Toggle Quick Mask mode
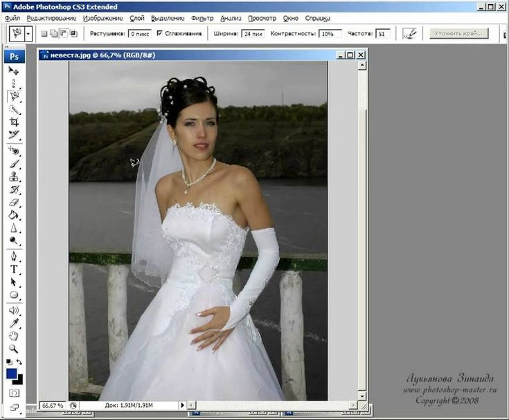This screenshot has height=420, width=509. 14,393
